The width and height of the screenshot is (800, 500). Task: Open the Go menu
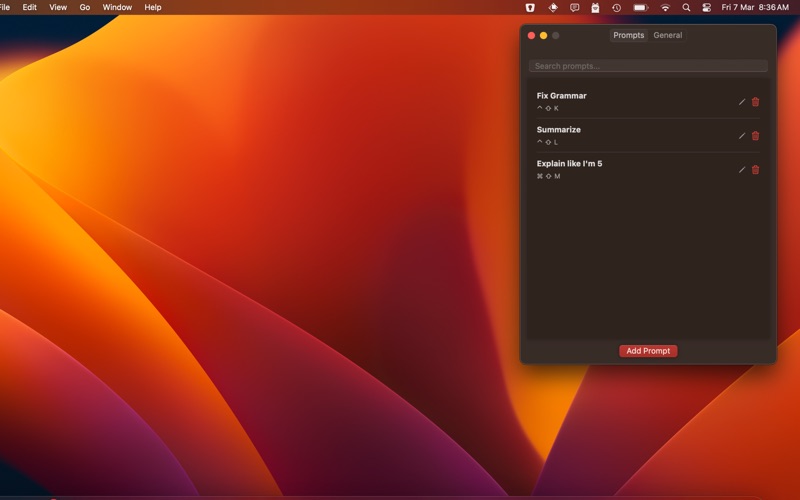click(x=85, y=7)
